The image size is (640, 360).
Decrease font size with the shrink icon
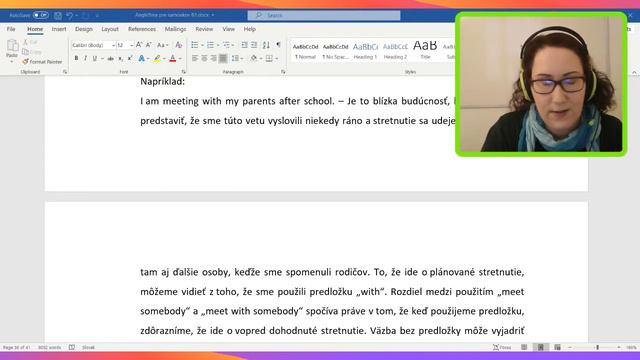149,45
